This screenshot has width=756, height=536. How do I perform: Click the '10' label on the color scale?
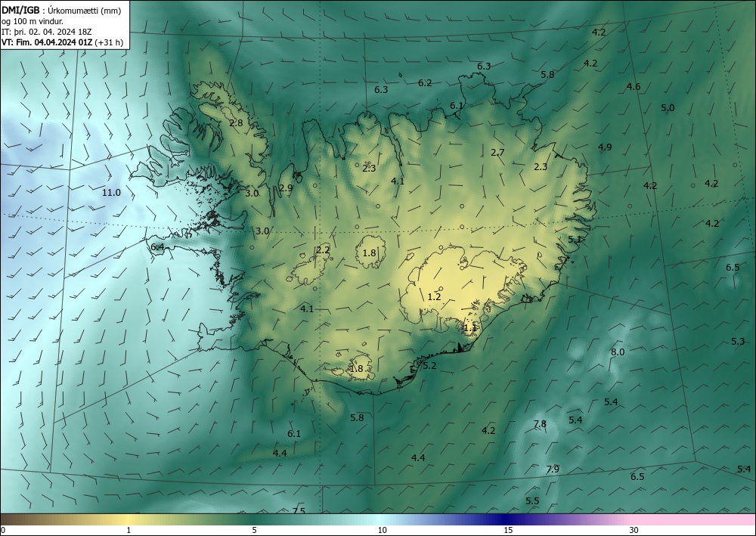(x=383, y=530)
